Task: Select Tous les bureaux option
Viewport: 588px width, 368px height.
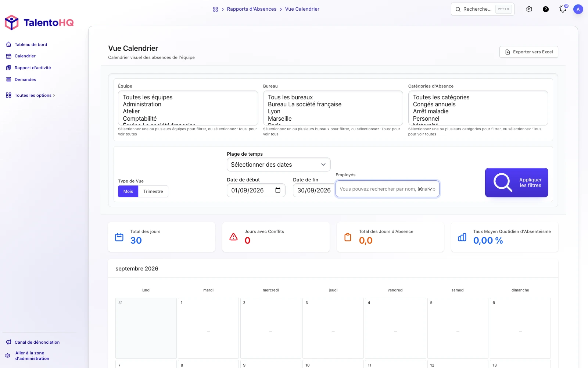Action: pos(333,97)
